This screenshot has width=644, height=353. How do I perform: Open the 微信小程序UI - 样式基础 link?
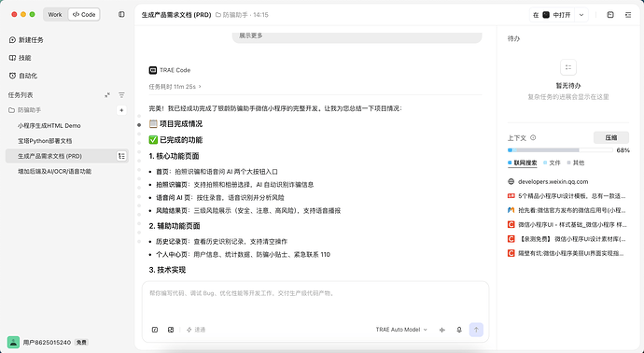tap(572, 224)
